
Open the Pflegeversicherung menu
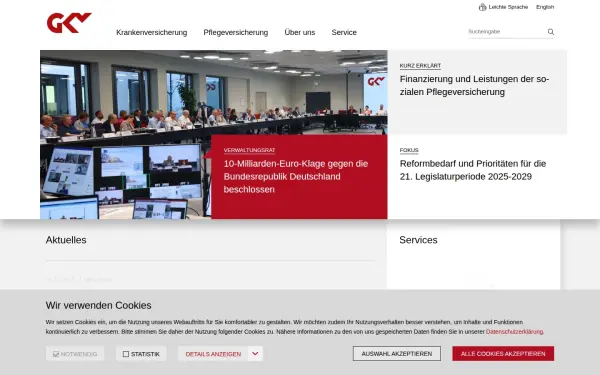pos(236,33)
